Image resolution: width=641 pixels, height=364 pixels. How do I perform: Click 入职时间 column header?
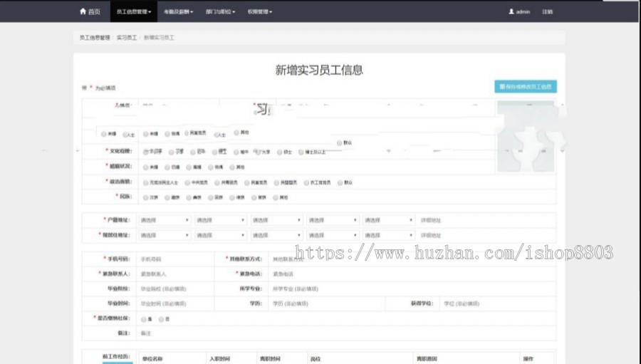click(x=219, y=359)
